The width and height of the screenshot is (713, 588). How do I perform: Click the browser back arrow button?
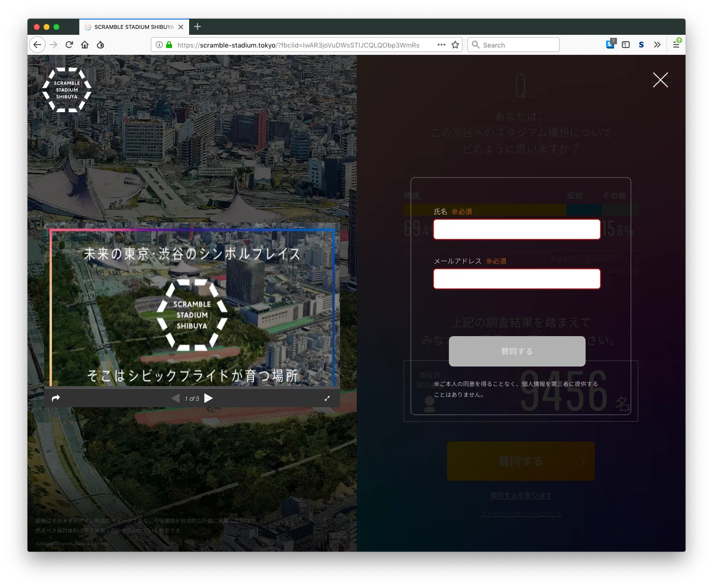pos(37,45)
